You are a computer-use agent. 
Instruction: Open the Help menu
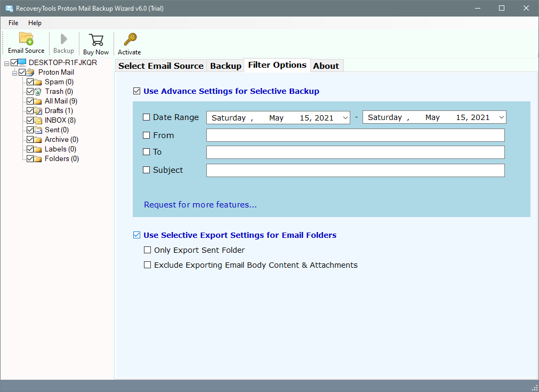[x=35, y=23]
